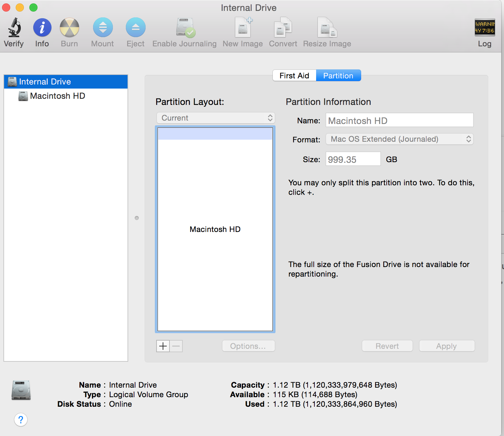Select the Partition tab
The height and width of the screenshot is (436, 504).
coord(338,76)
